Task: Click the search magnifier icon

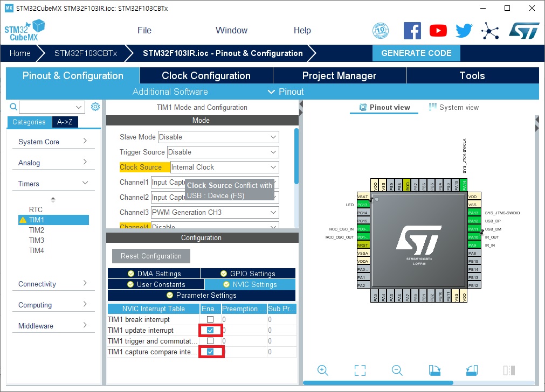Action: pyautogui.click(x=13, y=107)
